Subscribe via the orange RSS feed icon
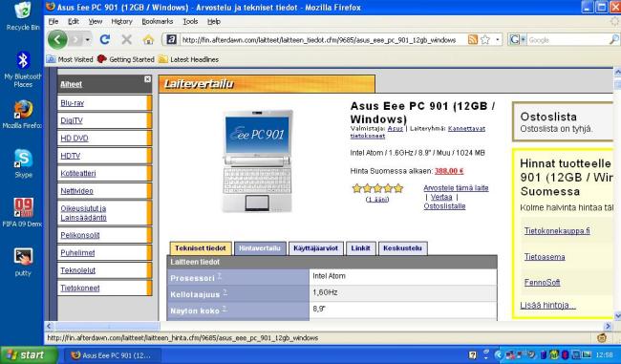621x364 pixels. [x=473, y=39]
